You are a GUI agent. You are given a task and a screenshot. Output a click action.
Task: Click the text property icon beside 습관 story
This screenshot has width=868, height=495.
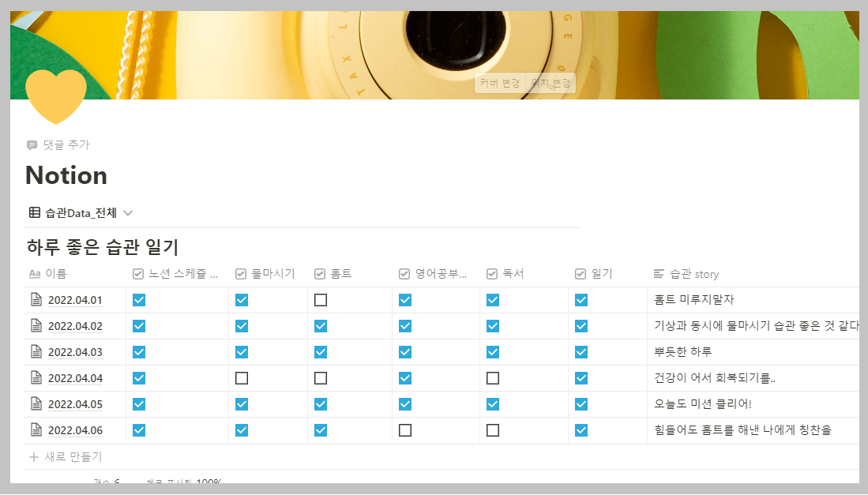(660, 273)
